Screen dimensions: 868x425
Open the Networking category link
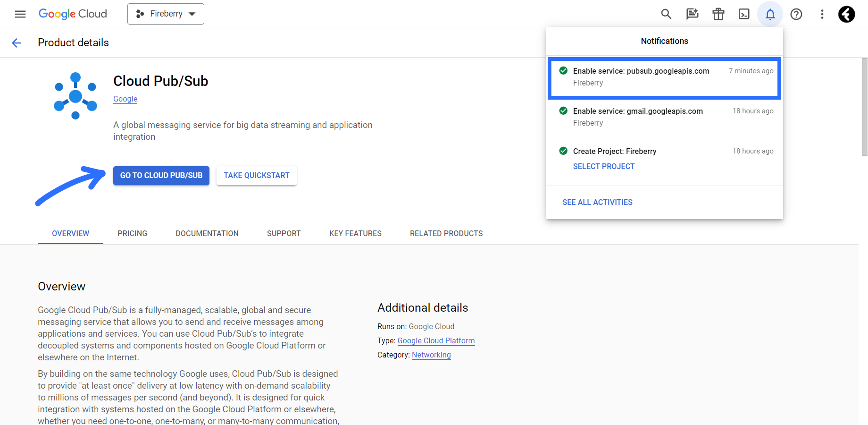point(431,355)
